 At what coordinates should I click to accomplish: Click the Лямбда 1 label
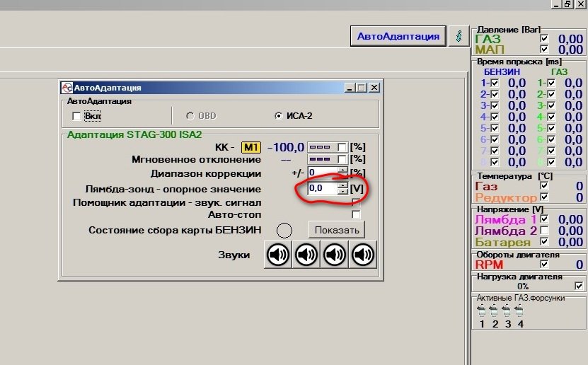pyautogui.click(x=506, y=219)
